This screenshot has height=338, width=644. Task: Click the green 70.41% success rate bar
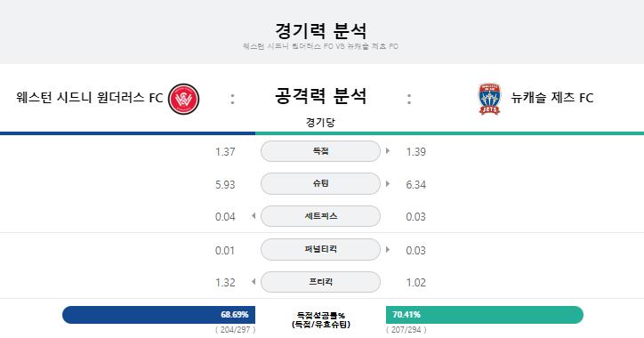coord(485,315)
